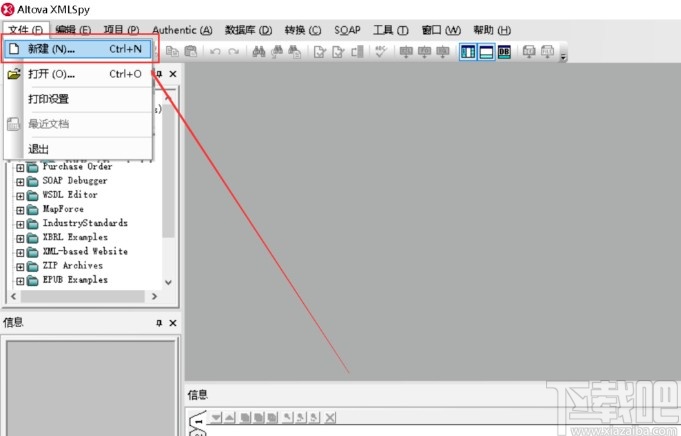Viewport: 681px width, 436px height.
Task: Expand the MapForce folder node
Action: (x=20, y=211)
